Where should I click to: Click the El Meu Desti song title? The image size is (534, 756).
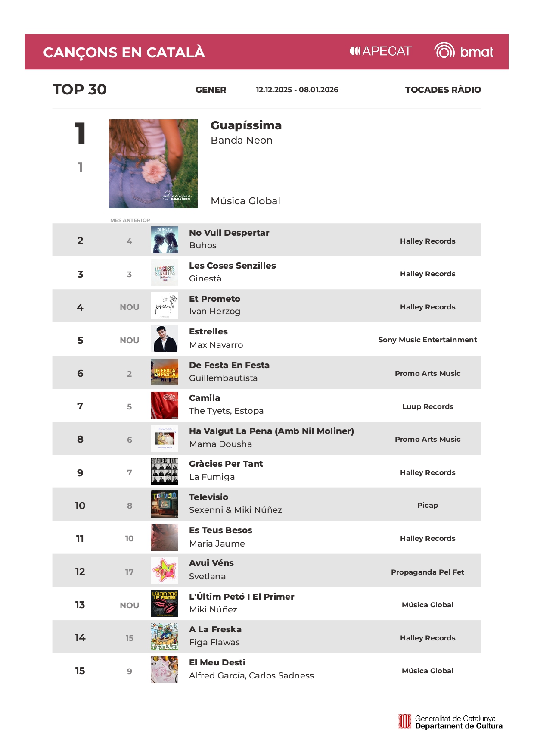[x=217, y=662]
